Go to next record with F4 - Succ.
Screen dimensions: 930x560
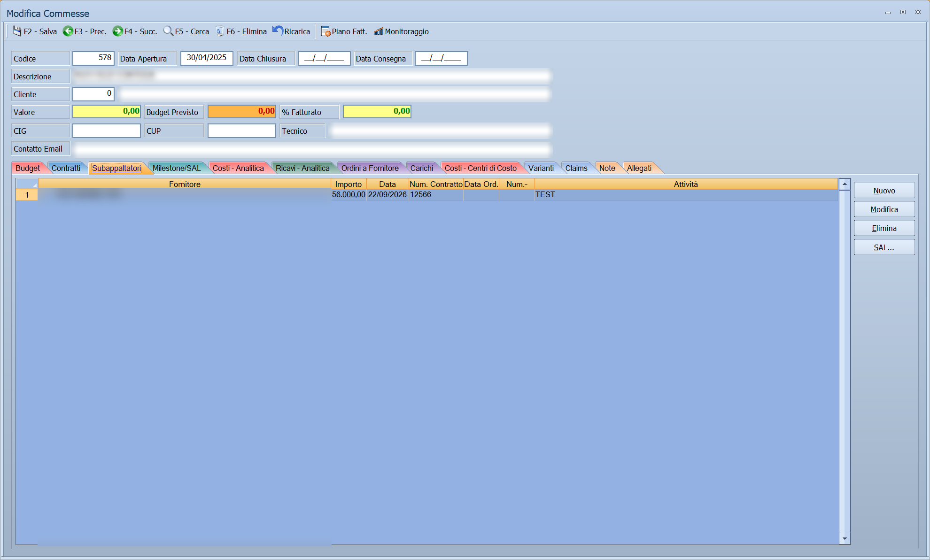(x=135, y=31)
